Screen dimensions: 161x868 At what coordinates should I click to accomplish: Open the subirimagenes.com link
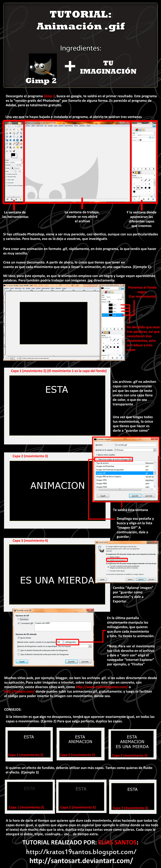pyautogui.click(x=102, y=687)
